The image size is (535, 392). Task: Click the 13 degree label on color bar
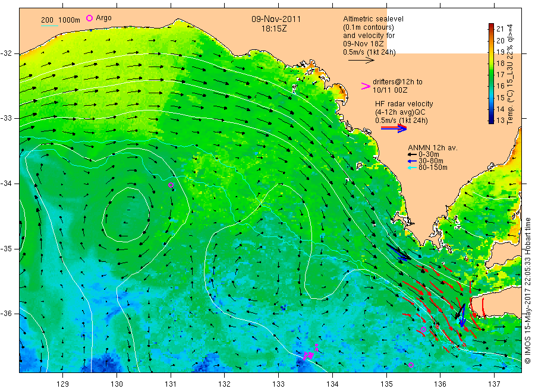[500, 121]
